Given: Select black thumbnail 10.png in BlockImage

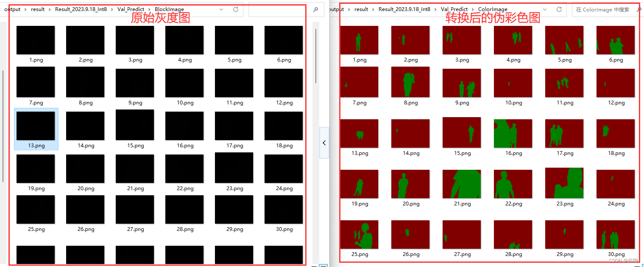Looking at the screenshot, I should (184, 83).
